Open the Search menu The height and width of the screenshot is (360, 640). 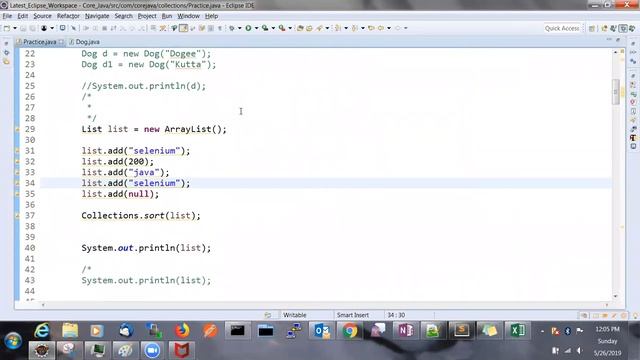pos(123,16)
